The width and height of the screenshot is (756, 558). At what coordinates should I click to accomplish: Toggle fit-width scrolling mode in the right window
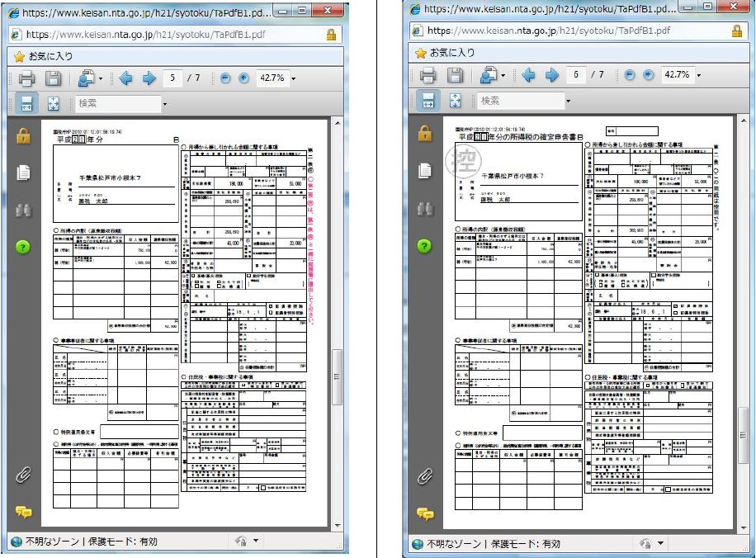[428, 101]
